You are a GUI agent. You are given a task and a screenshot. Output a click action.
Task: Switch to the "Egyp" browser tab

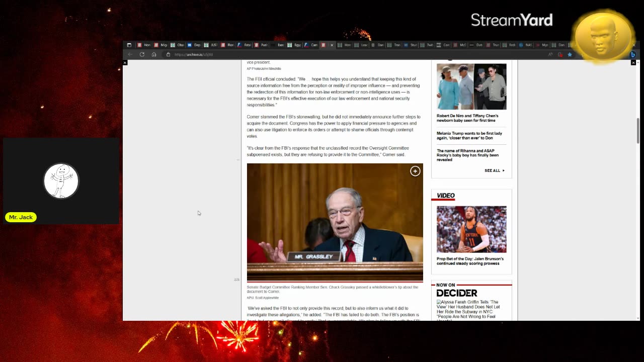pyautogui.click(x=294, y=45)
